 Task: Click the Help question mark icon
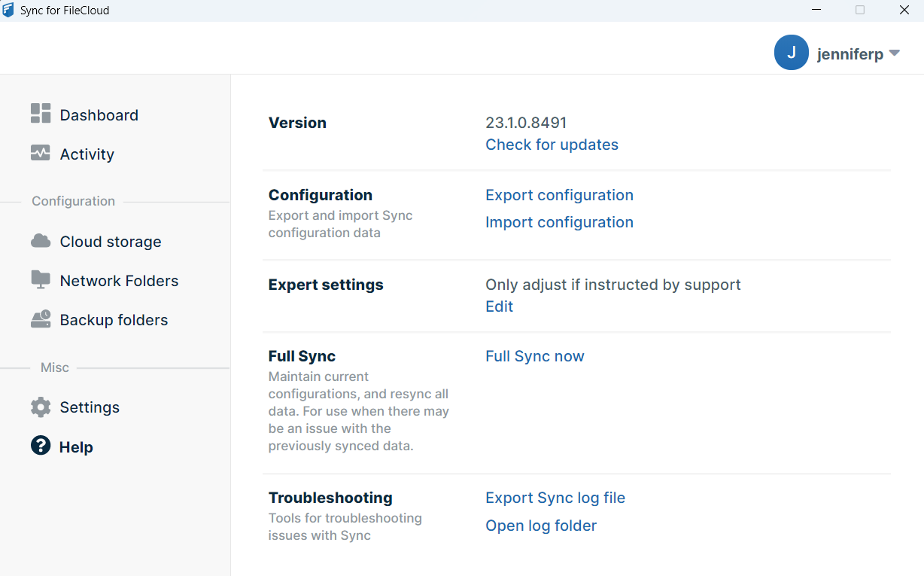(41, 446)
